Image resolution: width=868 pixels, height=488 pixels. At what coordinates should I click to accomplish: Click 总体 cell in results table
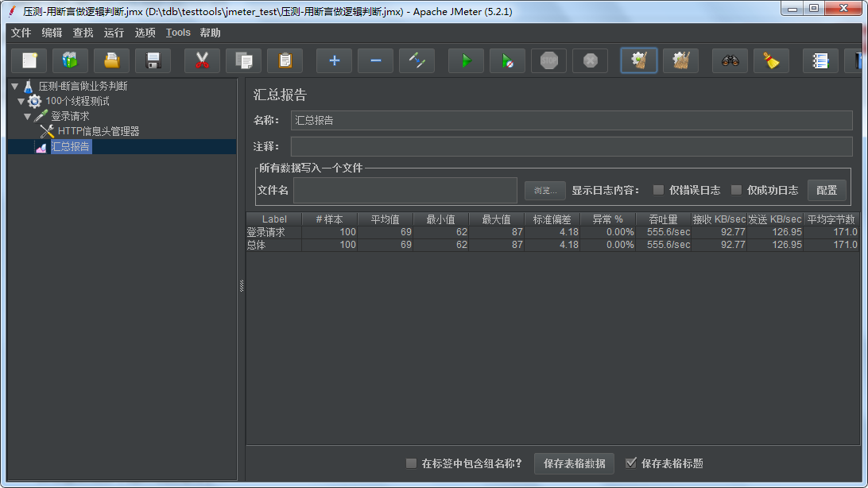coord(274,245)
